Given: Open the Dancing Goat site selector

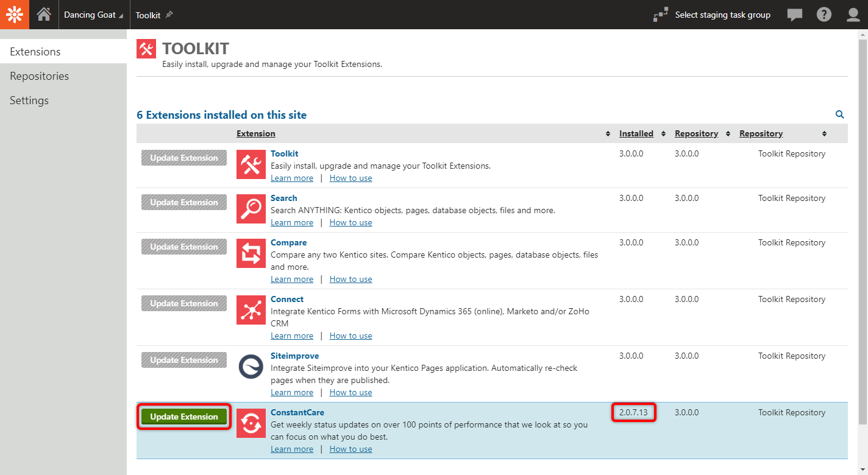Looking at the screenshot, I should click(93, 15).
